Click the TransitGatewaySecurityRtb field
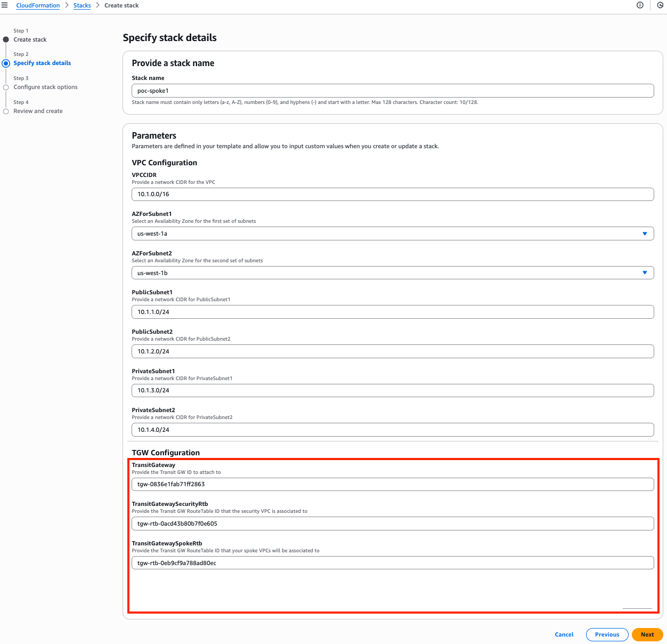Viewport: 667px width, 644px height. click(393, 524)
